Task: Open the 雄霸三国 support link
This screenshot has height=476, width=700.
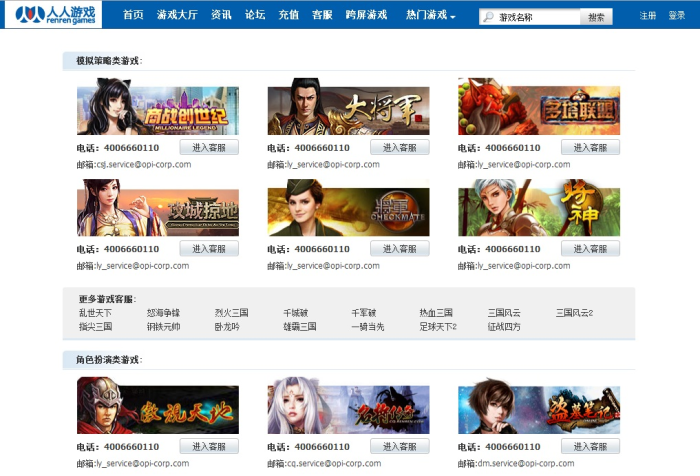Action: [x=300, y=327]
